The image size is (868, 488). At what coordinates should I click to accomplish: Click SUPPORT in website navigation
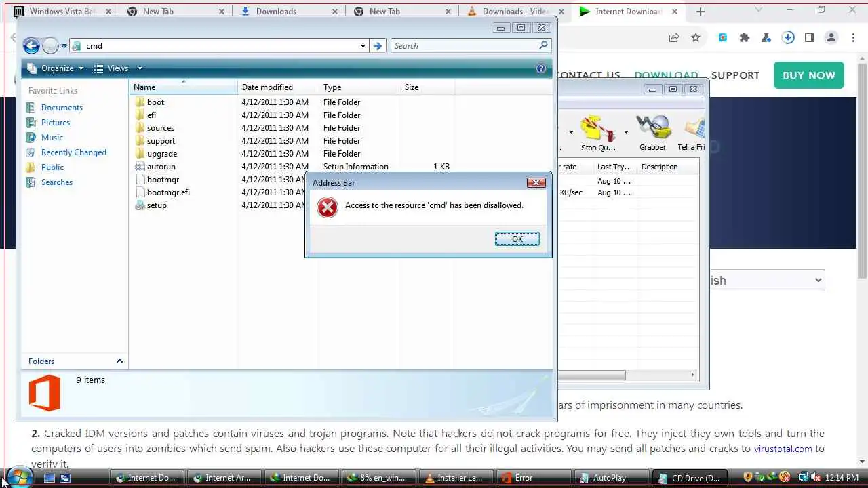coord(735,75)
